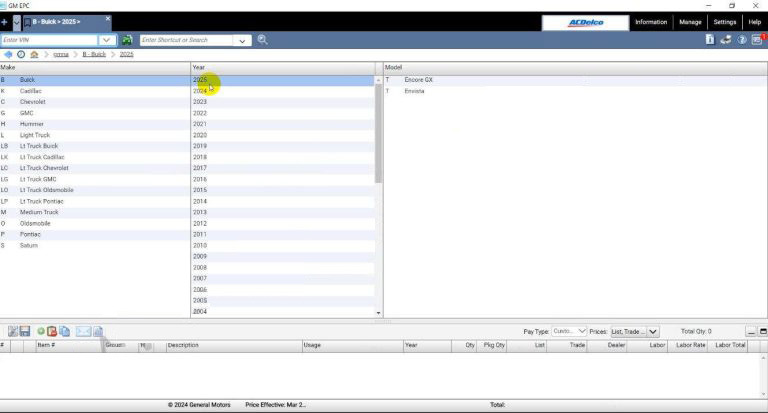Select year 2024 in Year list
The image size is (768, 413).
click(283, 91)
